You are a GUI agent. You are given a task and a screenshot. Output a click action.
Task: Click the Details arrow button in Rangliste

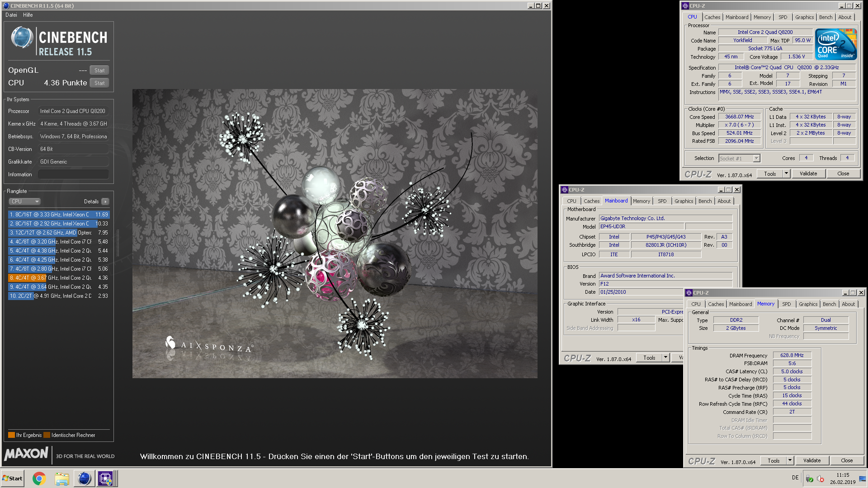(105, 202)
